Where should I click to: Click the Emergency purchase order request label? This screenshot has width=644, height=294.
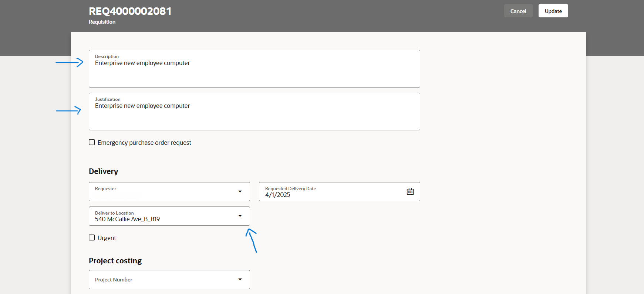pyautogui.click(x=144, y=143)
